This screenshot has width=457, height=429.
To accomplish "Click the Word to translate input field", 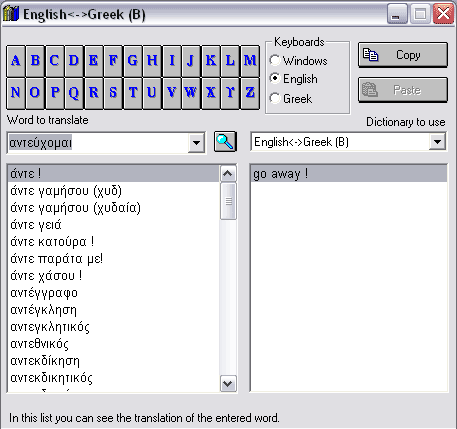I will [x=97, y=143].
